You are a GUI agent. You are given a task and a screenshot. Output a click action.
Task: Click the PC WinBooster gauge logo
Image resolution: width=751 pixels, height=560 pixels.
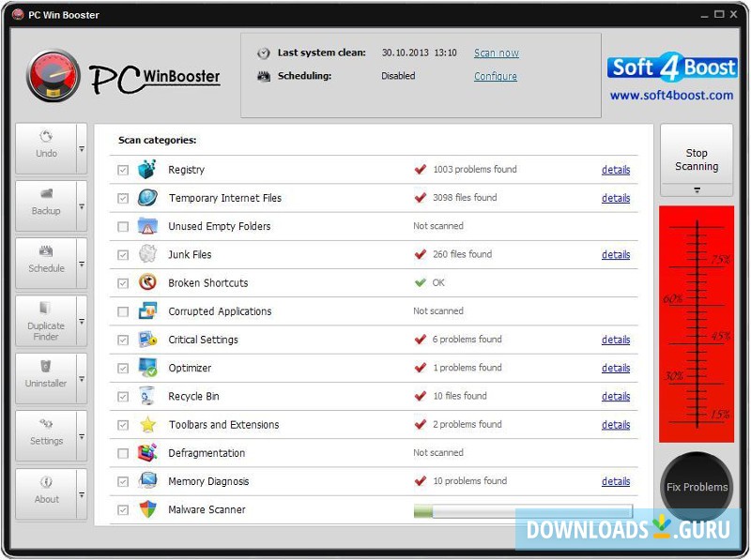[54, 76]
